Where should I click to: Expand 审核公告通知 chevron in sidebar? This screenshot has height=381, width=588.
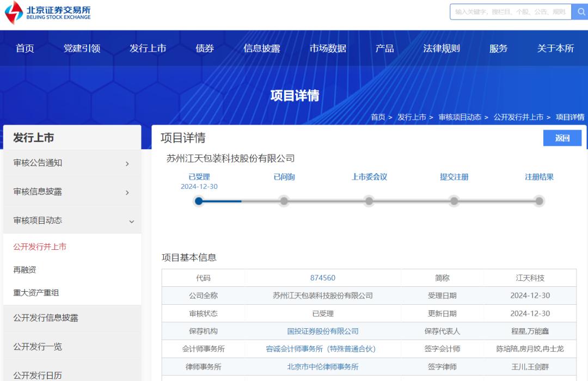tap(127, 163)
